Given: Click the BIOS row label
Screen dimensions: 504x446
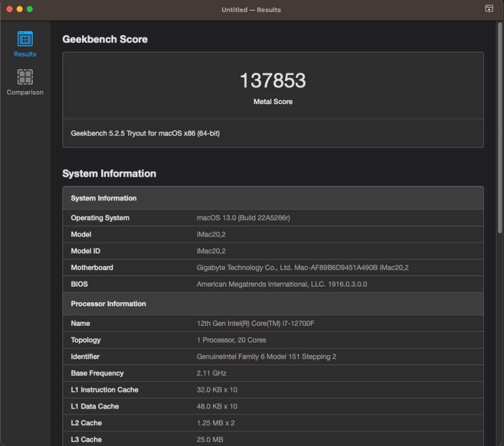Looking at the screenshot, I should [x=79, y=284].
